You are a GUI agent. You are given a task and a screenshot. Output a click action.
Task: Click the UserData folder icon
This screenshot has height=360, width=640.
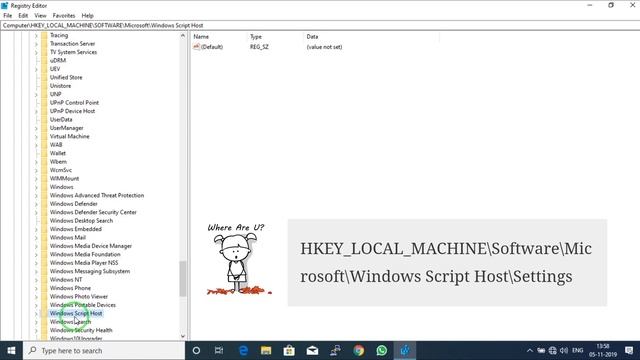pyautogui.click(x=44, y=120)
